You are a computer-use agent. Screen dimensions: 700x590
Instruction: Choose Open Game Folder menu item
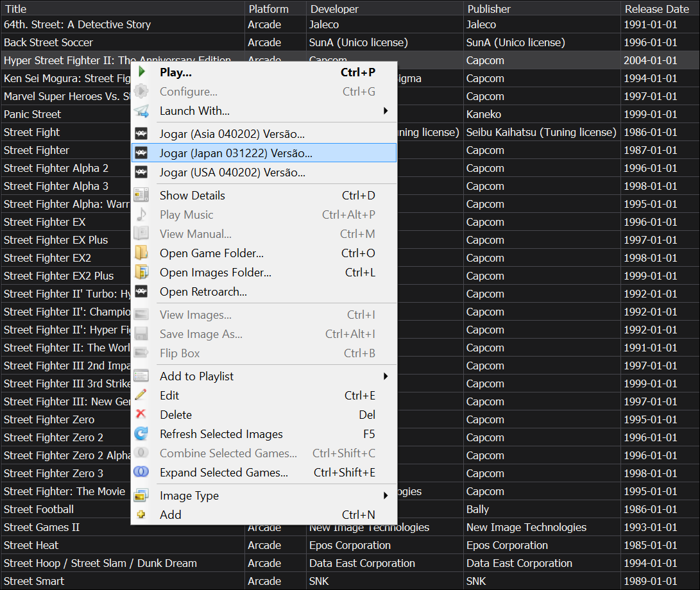click(x=264, y=253)
